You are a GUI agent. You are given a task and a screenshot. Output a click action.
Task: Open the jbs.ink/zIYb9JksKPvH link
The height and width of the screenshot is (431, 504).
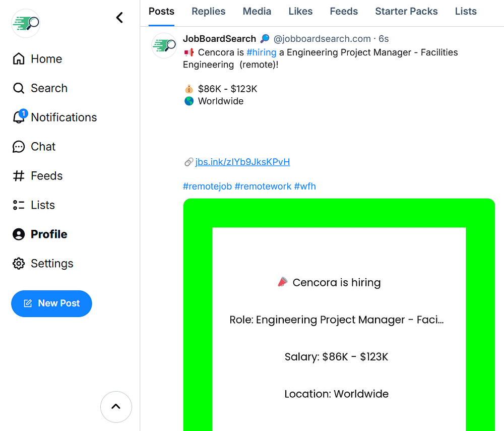[242, 162]
